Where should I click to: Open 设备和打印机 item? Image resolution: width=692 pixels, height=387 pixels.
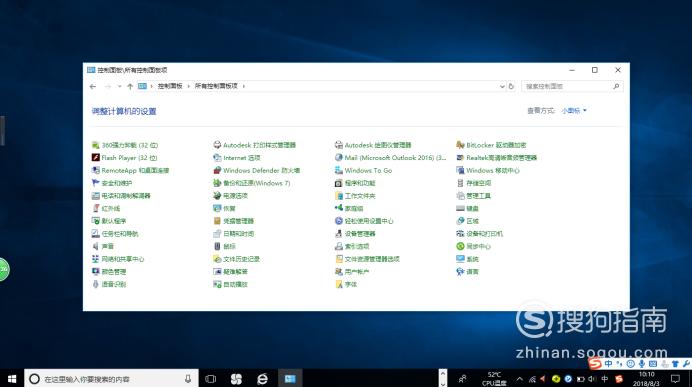(479, 233)
